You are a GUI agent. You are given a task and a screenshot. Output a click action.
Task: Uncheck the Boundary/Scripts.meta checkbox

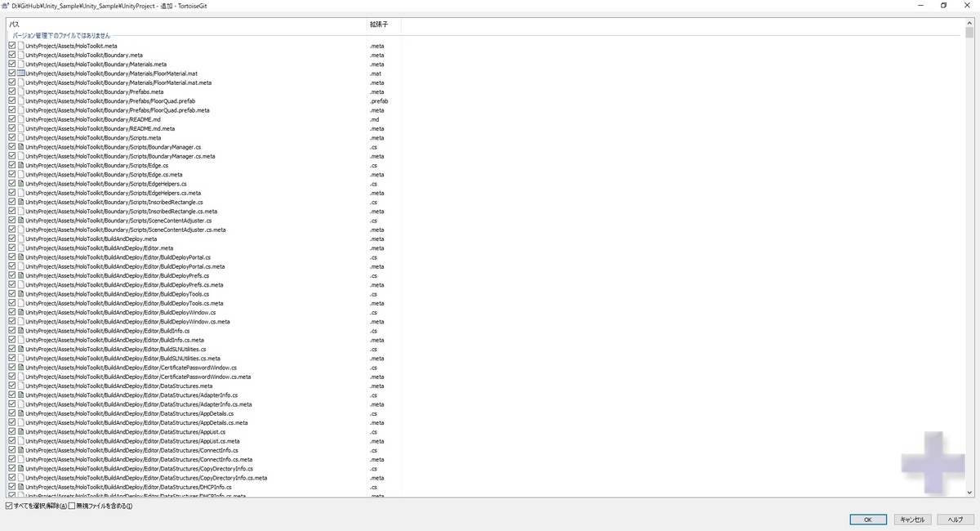pos(11,138)
